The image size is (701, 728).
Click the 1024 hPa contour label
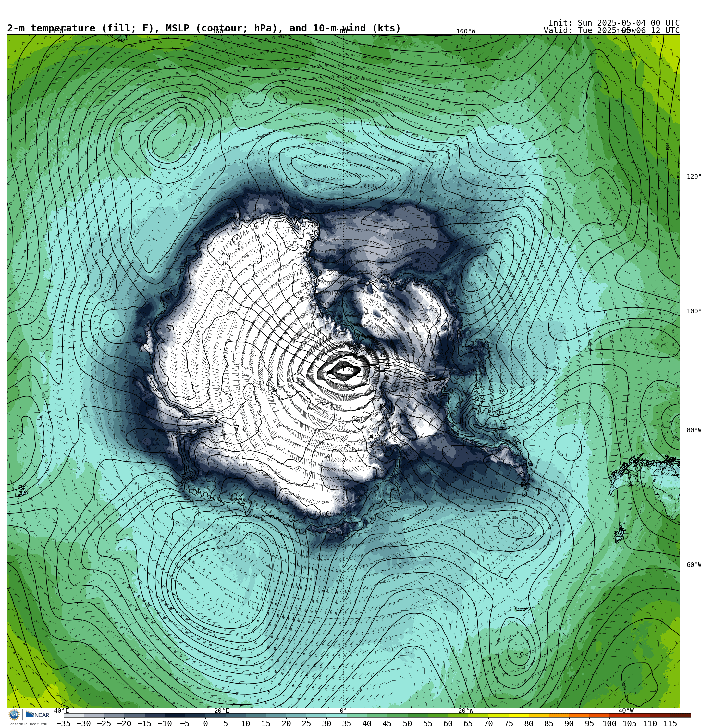(x=624, y=686)
